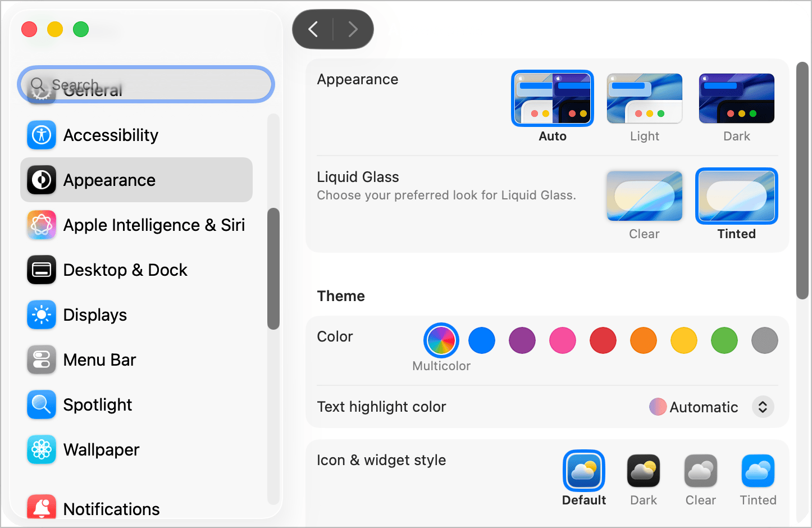
Task: Select the Dark icon & widget style
Action: (x=643, y=471)
